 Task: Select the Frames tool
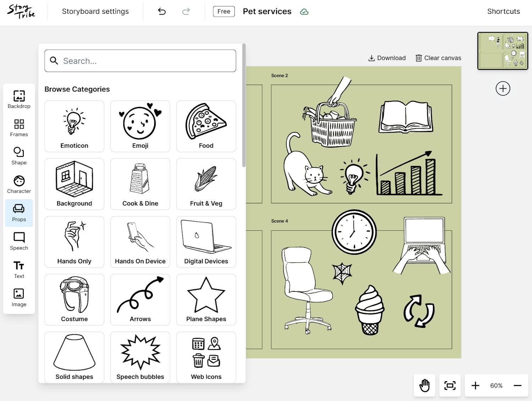19,128
